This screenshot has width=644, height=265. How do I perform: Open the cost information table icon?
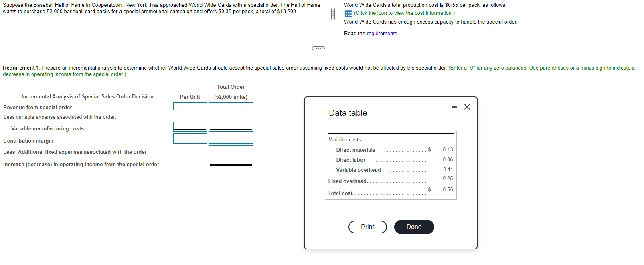pyautogui.click(x=348, y=13)
